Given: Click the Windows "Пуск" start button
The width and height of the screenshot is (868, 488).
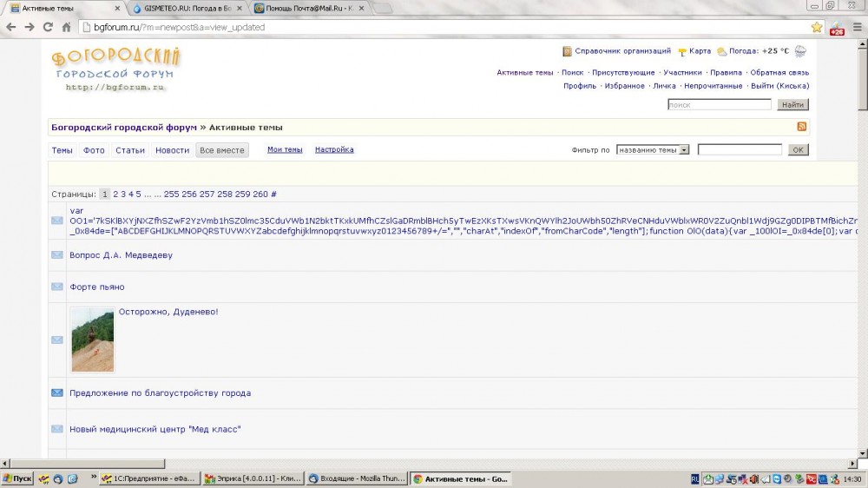Looking at the screenshot, I should click(17, 478).
